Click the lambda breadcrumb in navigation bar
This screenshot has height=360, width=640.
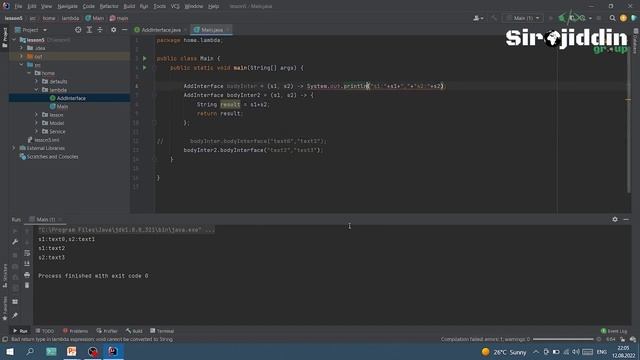click(70, 18)
